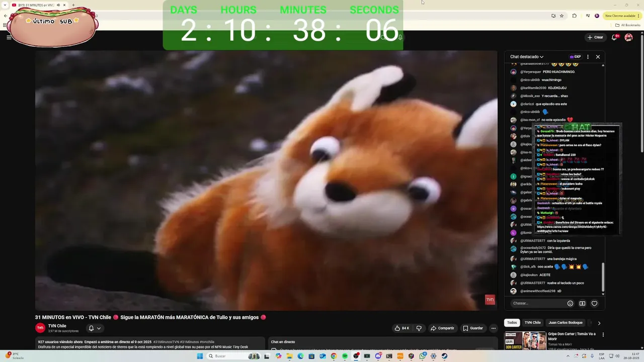Viewport: 644px width, 362px height.
Task: Open YouTube account avatar menu
Action: 628,37
